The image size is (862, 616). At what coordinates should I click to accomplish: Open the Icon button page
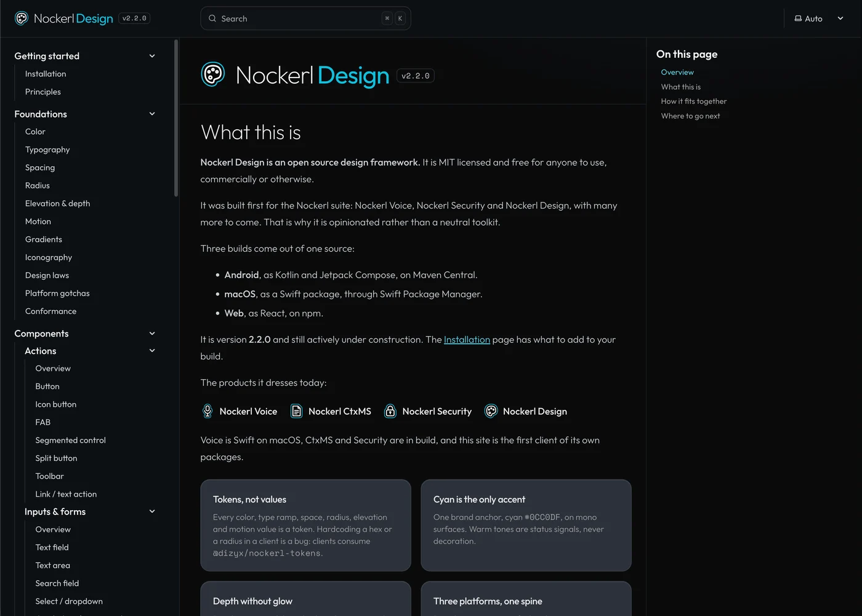point(56,404)
